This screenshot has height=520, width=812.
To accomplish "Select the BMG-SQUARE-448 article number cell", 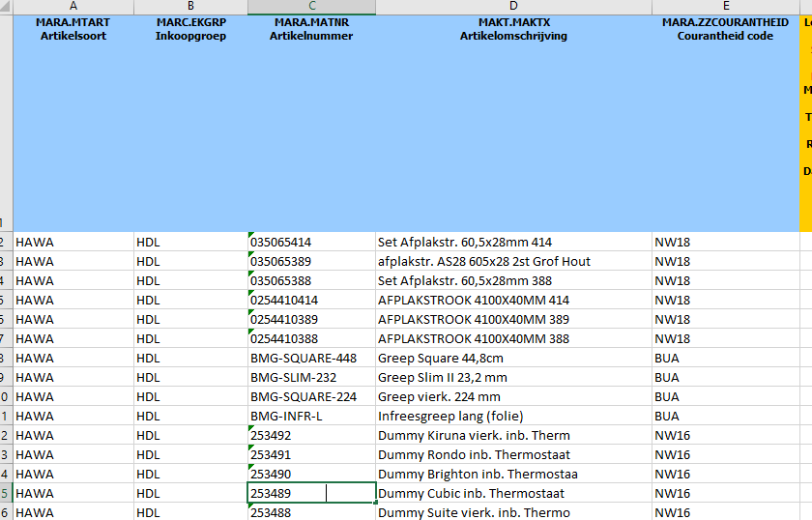I will pos(311,358).
